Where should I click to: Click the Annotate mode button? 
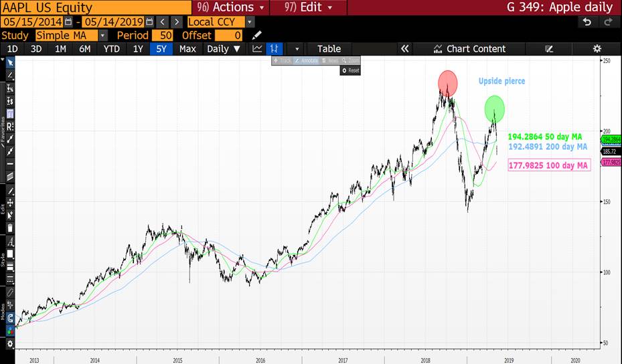(306, 61)
